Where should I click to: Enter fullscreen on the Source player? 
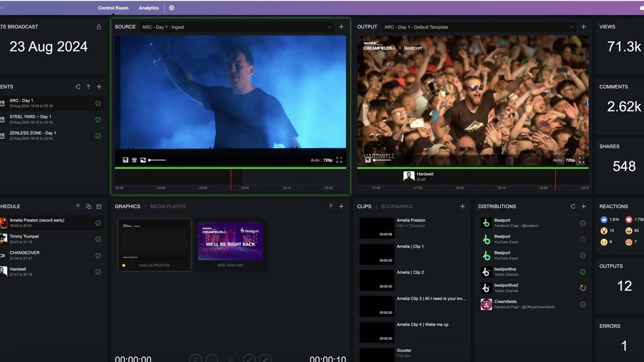[x=339, y=160]
